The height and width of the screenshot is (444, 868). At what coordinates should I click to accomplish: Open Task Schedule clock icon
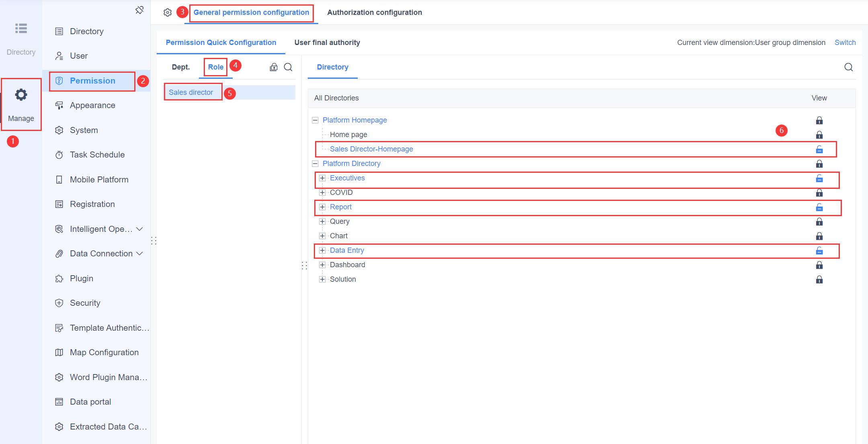[x=59, y=154]
